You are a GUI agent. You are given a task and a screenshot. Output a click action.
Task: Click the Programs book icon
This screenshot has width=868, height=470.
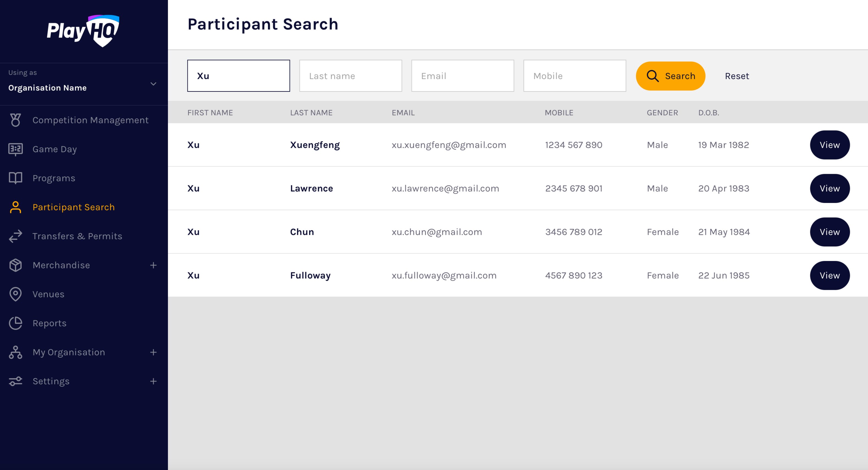(15, 178)
